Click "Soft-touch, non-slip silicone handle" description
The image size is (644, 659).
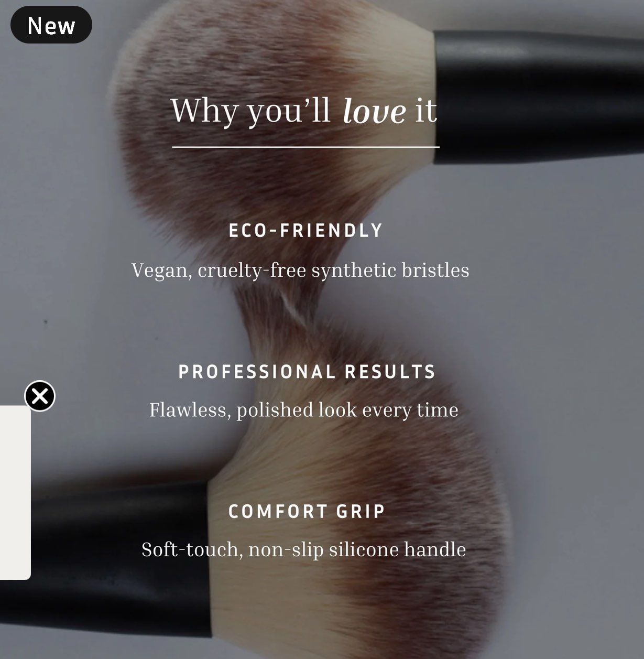(x=304, y=550)
